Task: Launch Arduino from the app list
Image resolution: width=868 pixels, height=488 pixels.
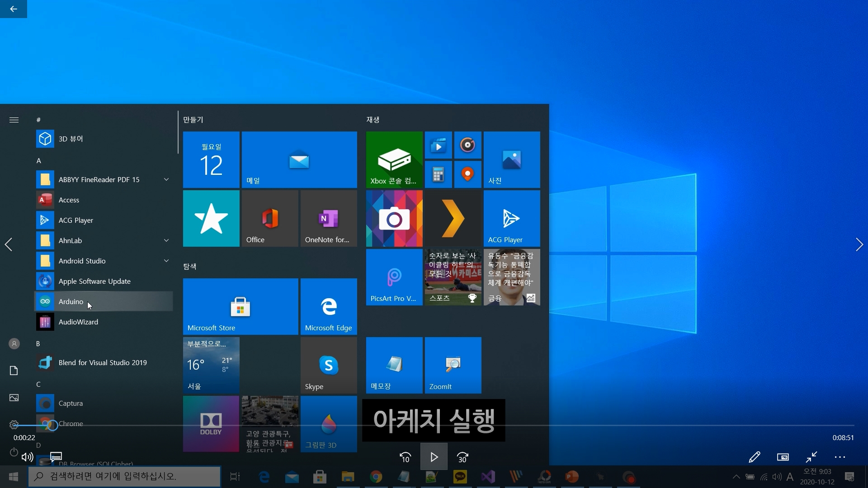Action: (x=104, y=301)
